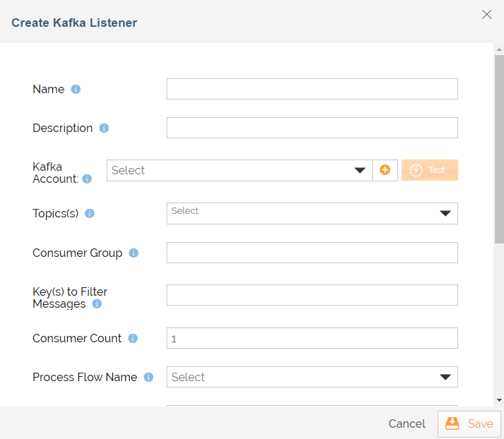
Task: Click the Topics(s) info icon
Action: point(90,213)
